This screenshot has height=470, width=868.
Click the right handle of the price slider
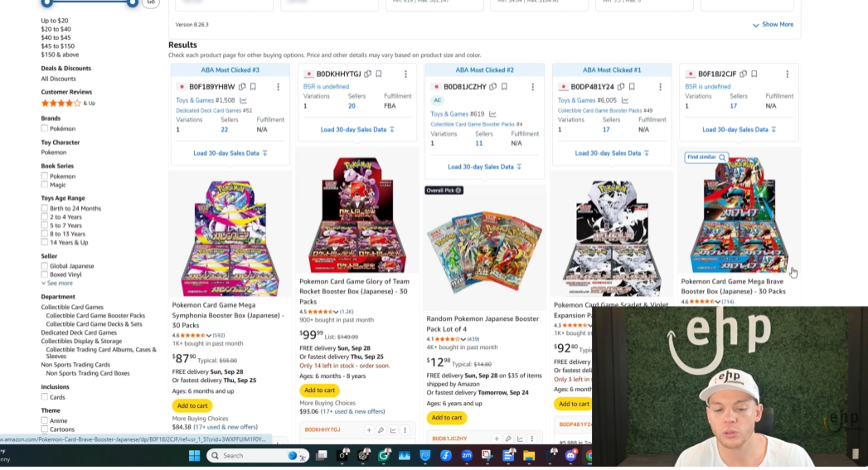point(133,2)
